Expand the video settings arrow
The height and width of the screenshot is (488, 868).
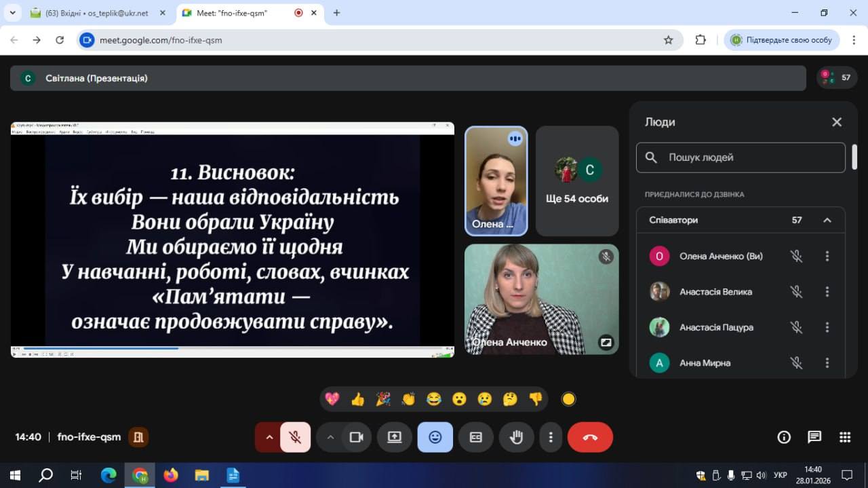click(x=330, y=437)
